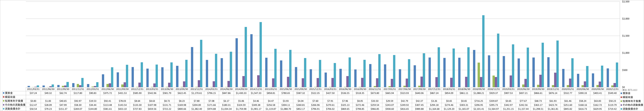Click the dark-blue bar at 2013/12/31
This screenshot has width=644, height=111.
point(192,67)
